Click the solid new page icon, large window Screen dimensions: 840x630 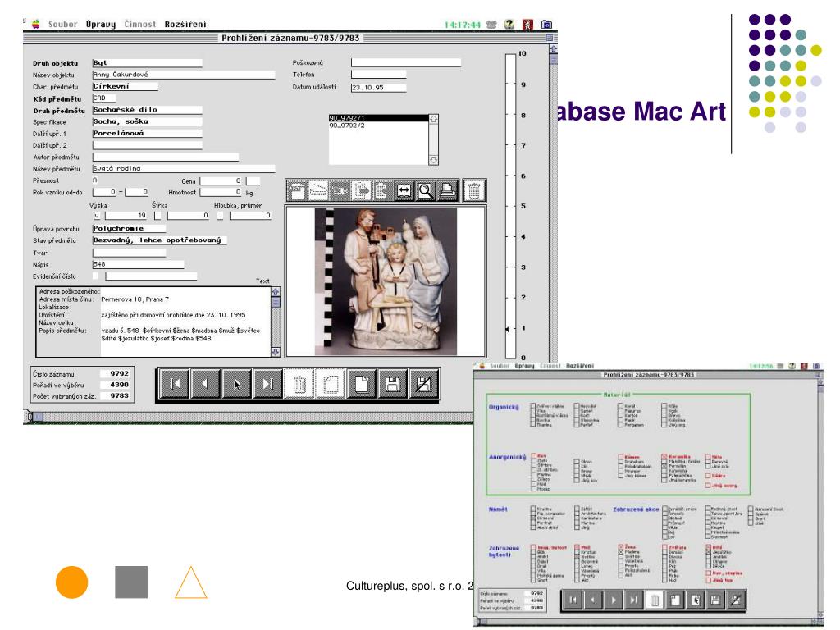click(362, 384)
